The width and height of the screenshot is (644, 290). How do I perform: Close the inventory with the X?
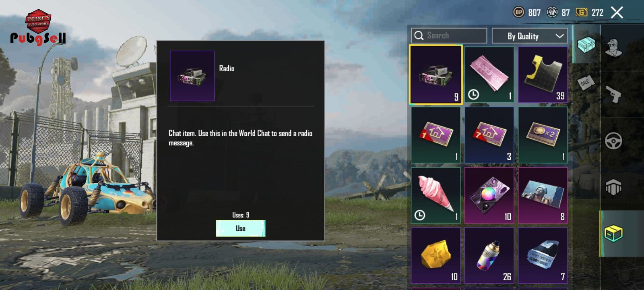click(617, 12)
